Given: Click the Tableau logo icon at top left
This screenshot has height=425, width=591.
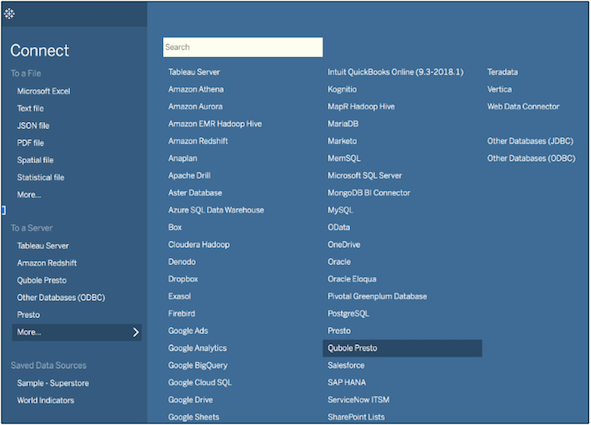Looking at the screenshot, I should click(x=9, y=14).
